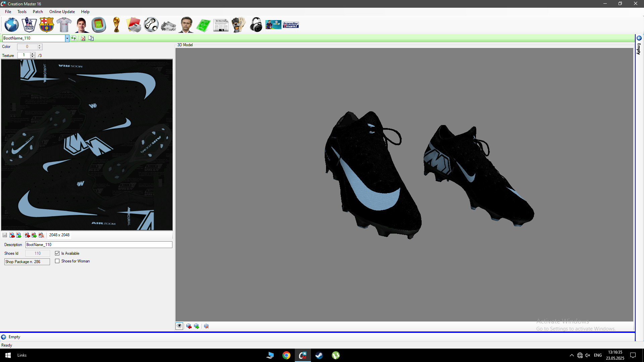
Task: Decrease the Color value with down arrow
Action: pyautogui.click(x=40, y=48)
